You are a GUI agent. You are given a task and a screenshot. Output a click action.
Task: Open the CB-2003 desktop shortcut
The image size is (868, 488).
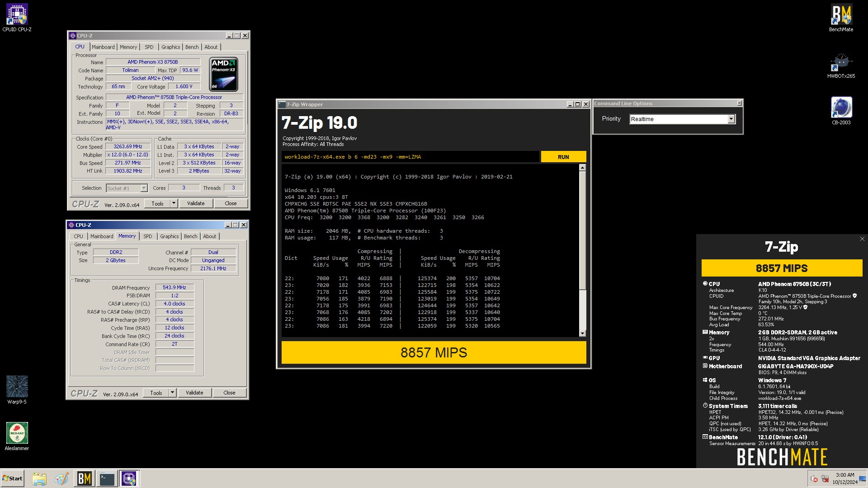841,111
